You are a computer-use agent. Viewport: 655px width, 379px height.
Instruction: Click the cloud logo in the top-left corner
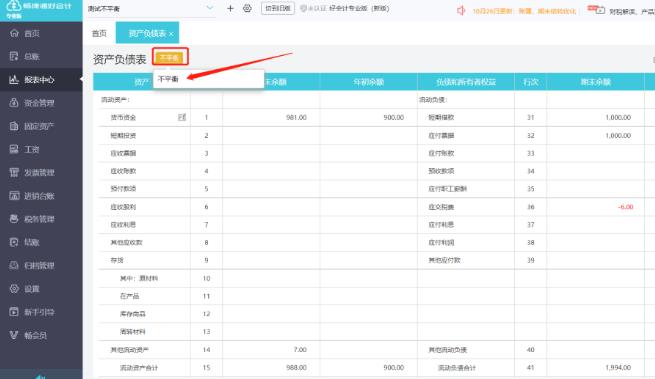(14, 6)
